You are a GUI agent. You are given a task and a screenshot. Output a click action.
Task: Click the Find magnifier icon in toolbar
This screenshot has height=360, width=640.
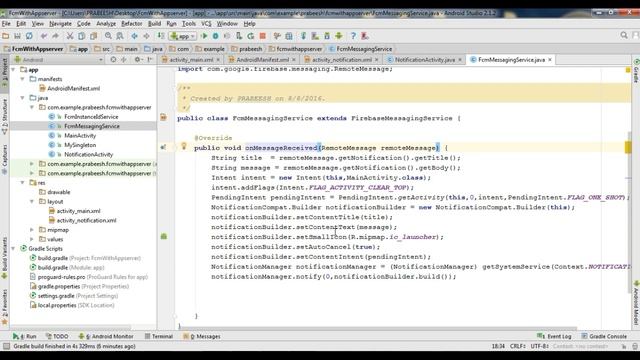(x=108, y=36)
